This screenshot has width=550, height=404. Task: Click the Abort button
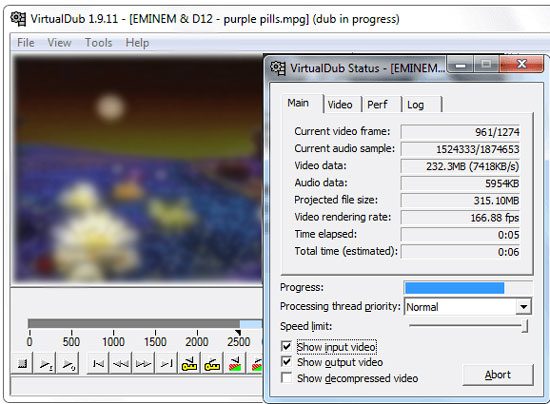pyautogui.click(x=498, y=375)
